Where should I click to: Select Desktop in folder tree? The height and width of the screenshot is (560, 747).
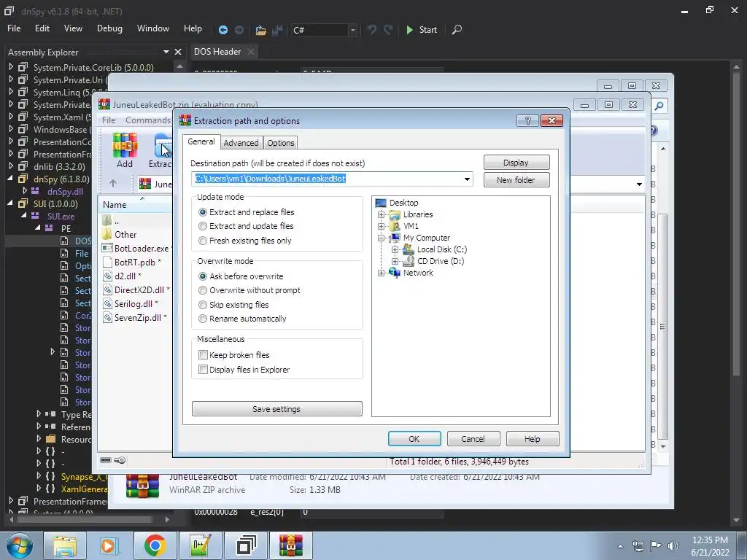[403, 203]
